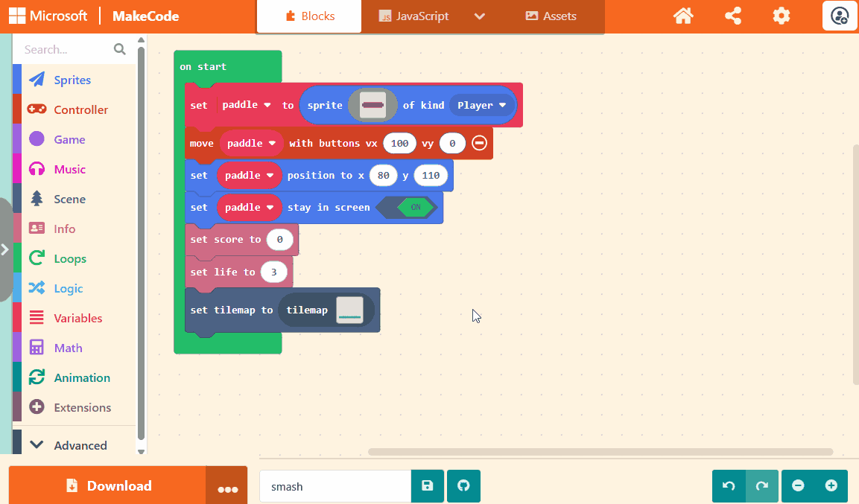Image resolution: width=859 pixels, height=504 pixels.
Task: Click the share project icon
Action: click(732, 16)
